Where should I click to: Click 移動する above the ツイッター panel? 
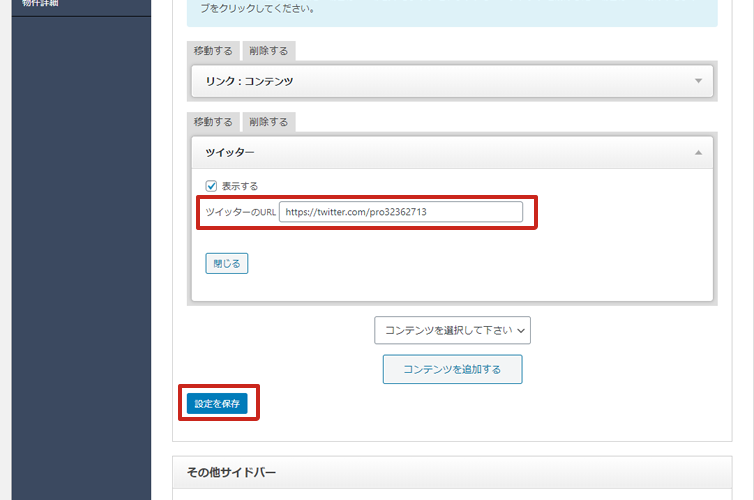click(212, 122)
